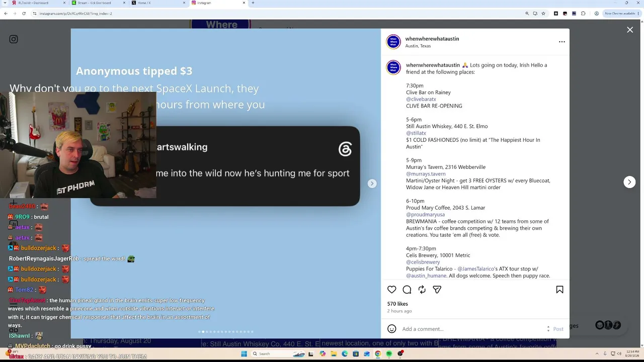
Task: Open Microsoft Edge from the taskbar
Action: point(345,354)
